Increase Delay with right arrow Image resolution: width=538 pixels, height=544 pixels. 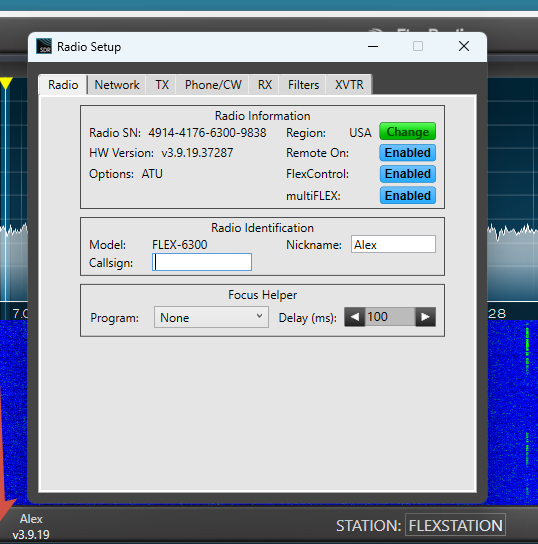tap(425, 317)
